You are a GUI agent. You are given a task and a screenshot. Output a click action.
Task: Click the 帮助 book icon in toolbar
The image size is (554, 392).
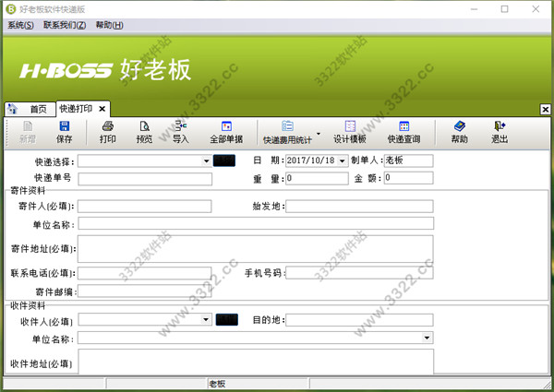tap(459, 132)
